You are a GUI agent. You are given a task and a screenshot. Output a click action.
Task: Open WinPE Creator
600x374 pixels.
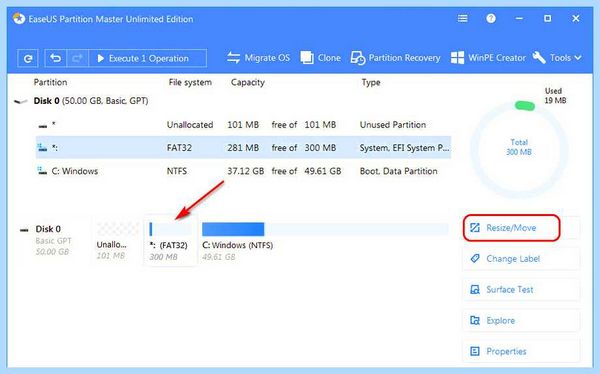tap(488, 58)
